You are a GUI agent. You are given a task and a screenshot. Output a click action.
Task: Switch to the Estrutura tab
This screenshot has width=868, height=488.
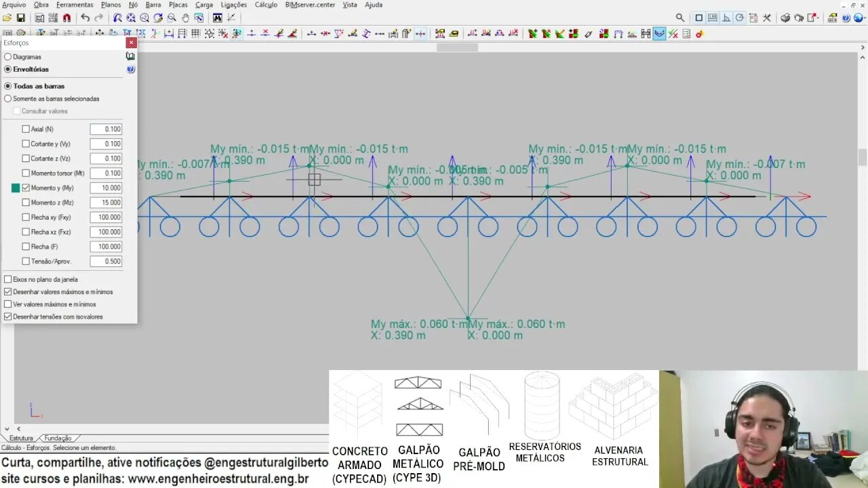click(x=21, y=439)
